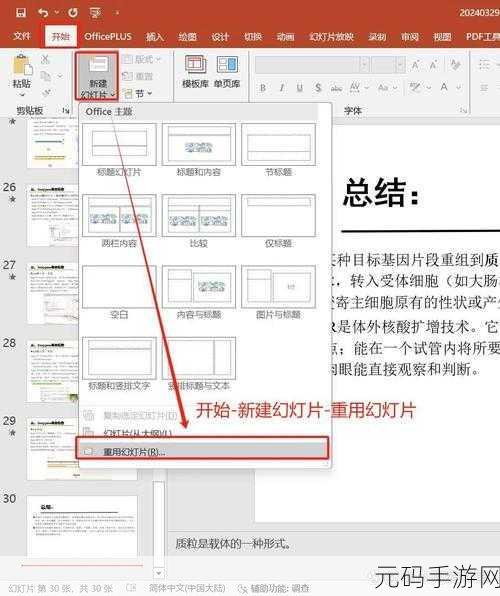Expand the 粘贴 dropdown arrow
Image resolution: width=500 pixels, height=596 pixels.
click(x=22, y=95)
